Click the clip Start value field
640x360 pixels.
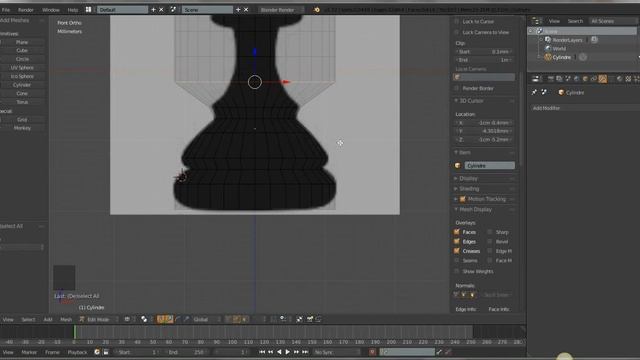tap(484, 52)
